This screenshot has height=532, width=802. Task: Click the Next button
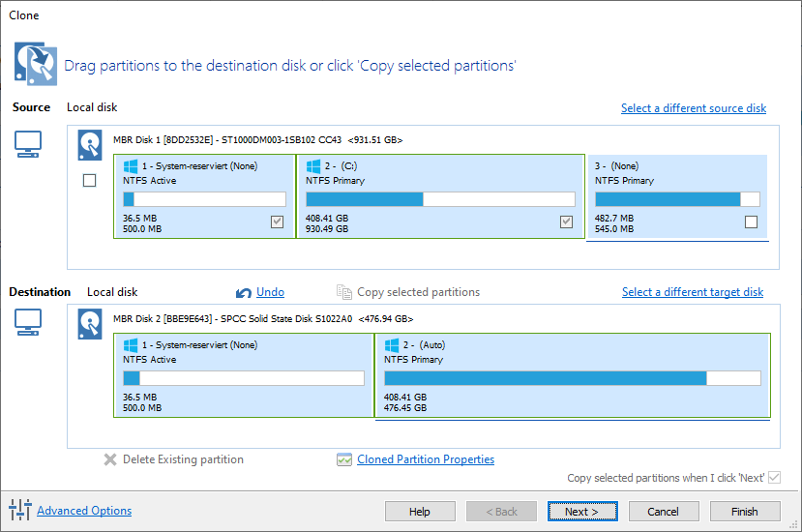[x=582, y=512]
